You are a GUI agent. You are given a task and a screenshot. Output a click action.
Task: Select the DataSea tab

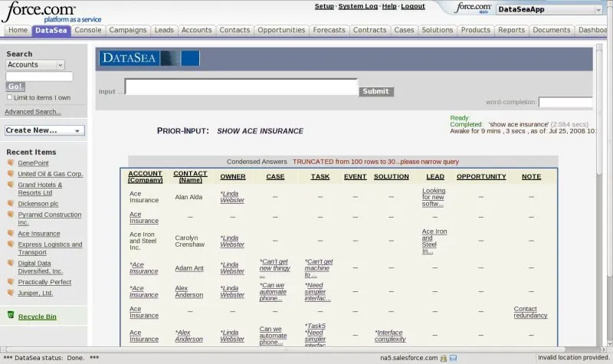click(51, 30)
